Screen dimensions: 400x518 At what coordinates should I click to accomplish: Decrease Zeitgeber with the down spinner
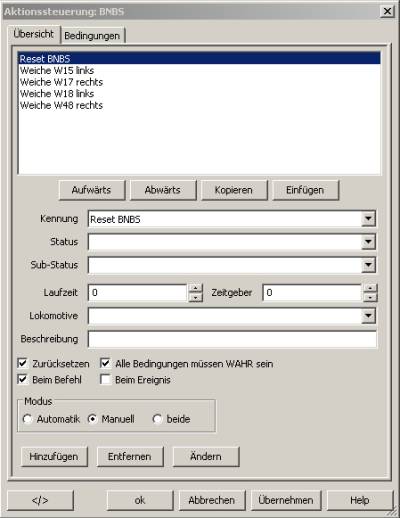370,297
